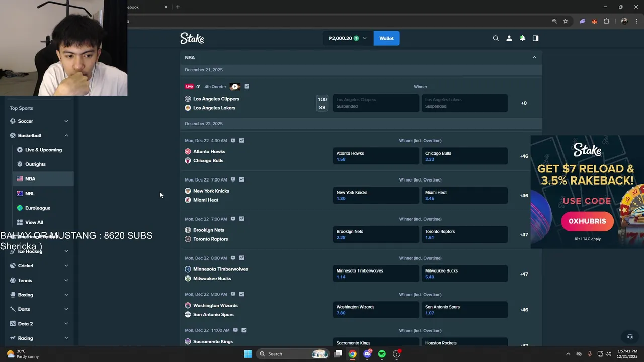Viewport: 644px width, 362px height.
Task: Bet on Chicago Bulls at 2.33
Action: click(x=464, y=156)
